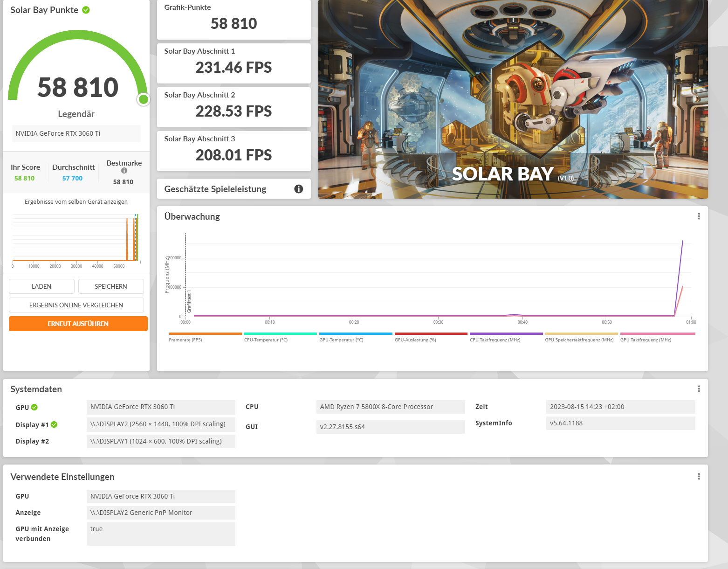
Task: Click the green verified checkmark beside Solar Bay Punkte
Action: [x=86, y=10]
